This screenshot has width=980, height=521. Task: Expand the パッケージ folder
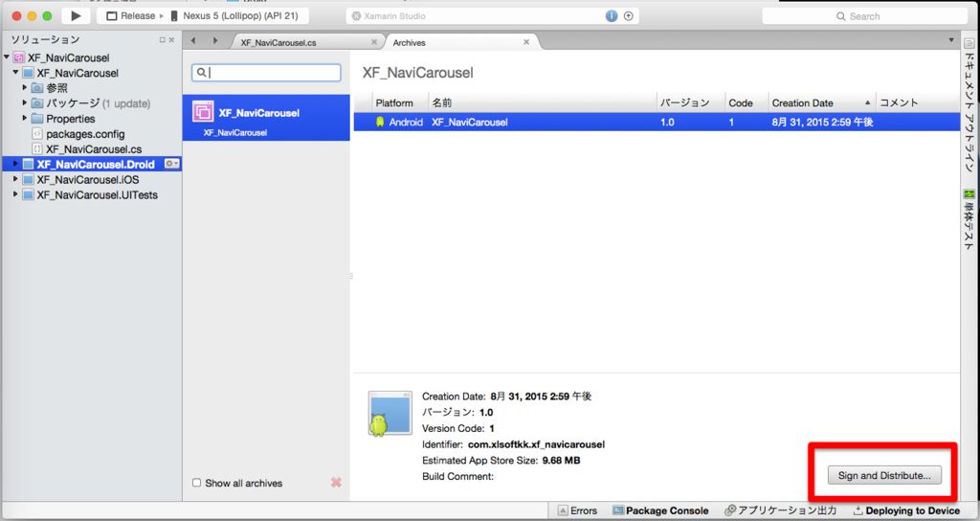(25, 102)
